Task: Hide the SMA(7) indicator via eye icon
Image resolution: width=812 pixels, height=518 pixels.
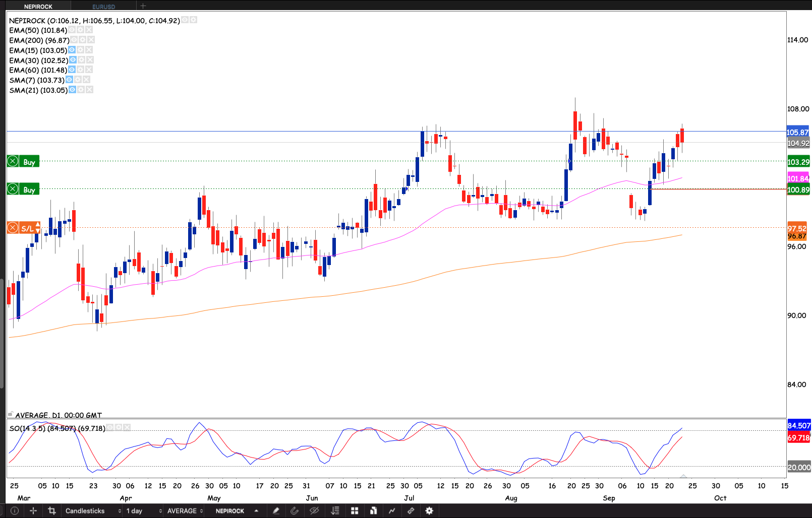Action: coord(69,80)
